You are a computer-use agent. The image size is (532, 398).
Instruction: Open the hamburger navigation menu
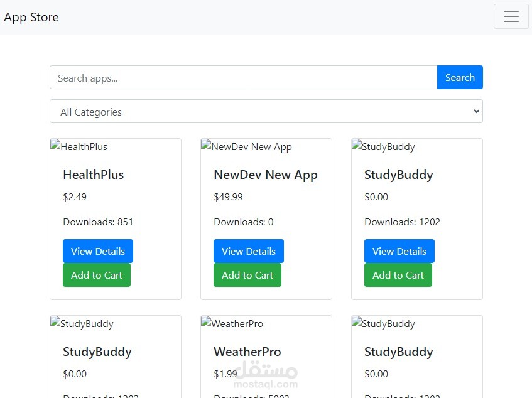511,16
